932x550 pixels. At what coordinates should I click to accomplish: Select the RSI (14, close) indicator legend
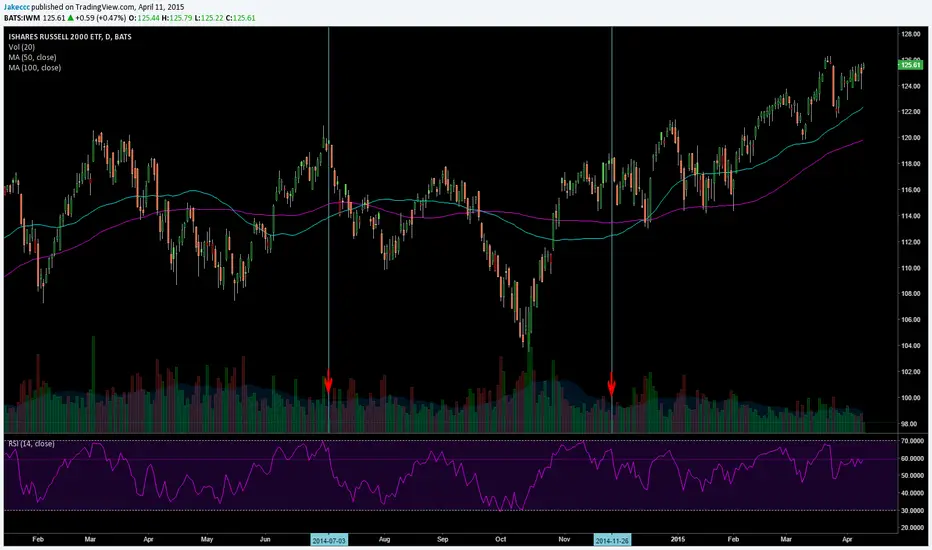point(31,444)
